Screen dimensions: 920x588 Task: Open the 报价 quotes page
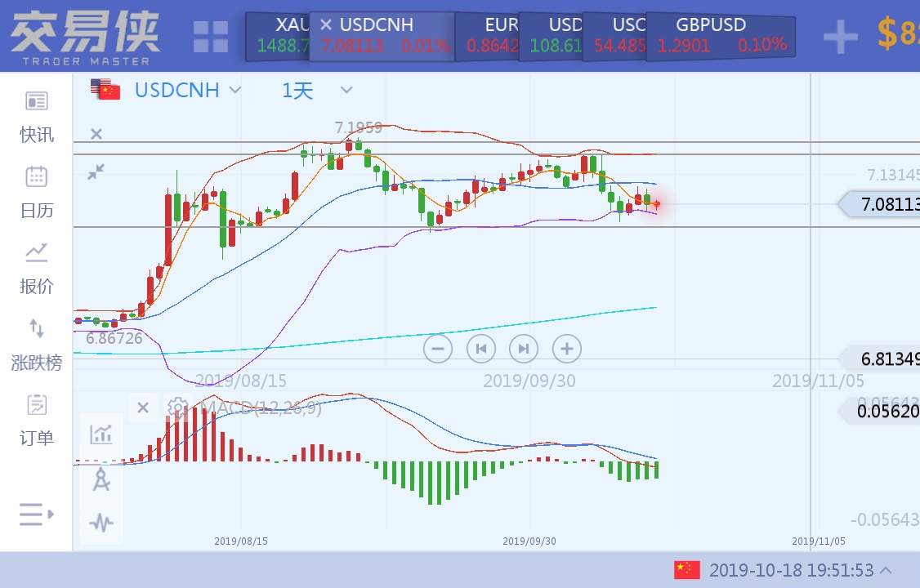[x=37, y=268]
